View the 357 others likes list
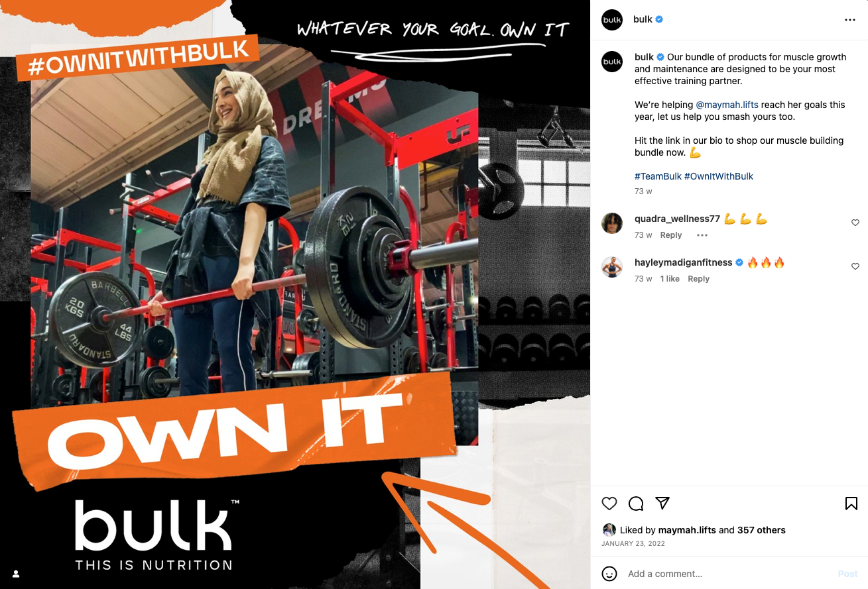Image resolution: width=868 pixels, height=589 pixels. click(761, 530)
